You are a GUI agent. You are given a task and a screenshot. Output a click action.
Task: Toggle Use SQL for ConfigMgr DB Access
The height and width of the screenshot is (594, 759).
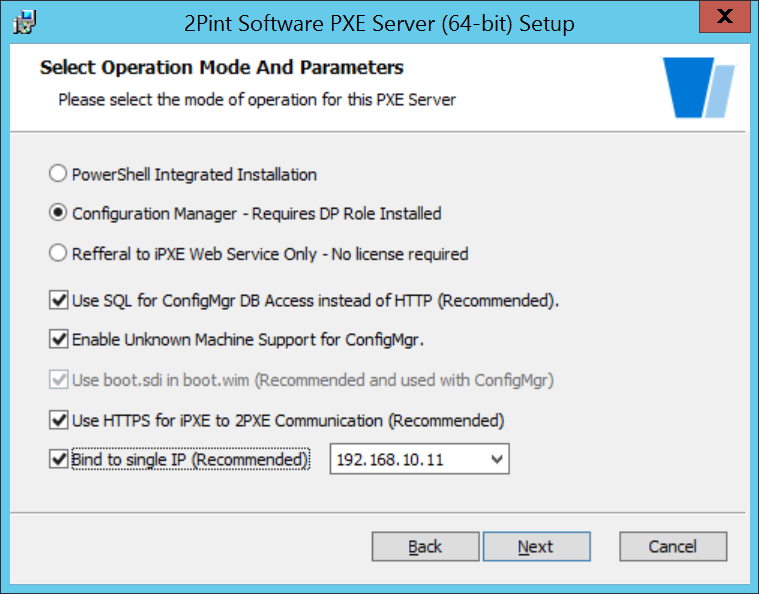[x=59, y=300]
